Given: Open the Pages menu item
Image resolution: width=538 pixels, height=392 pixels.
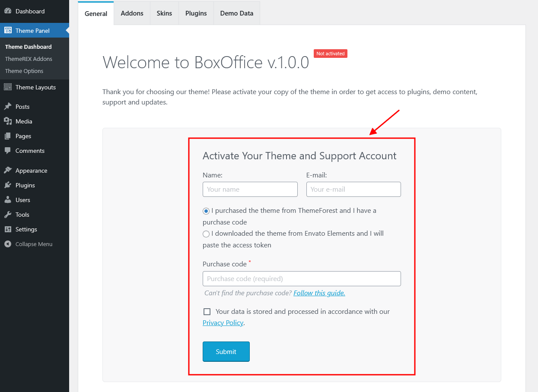Looking at the screenshot, I should [x=35, y=136].
